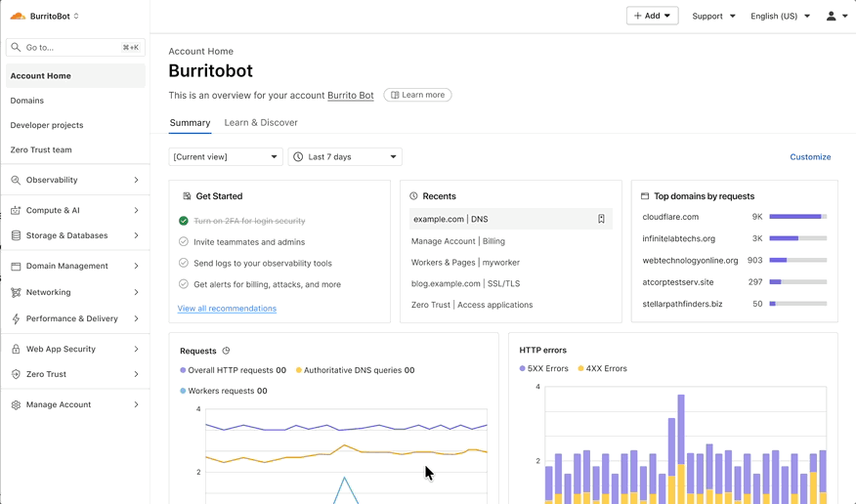Switch to the Summary tab

click(190, 123)
